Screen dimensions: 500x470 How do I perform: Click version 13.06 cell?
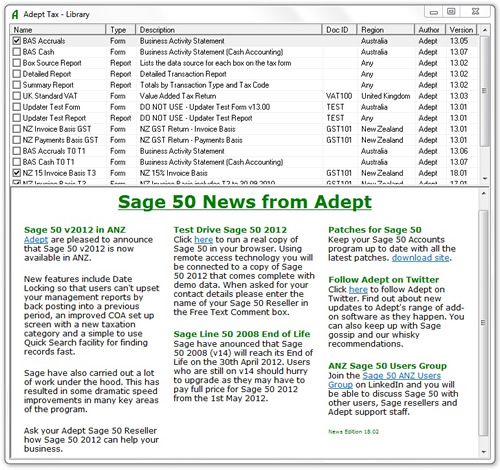click(x=459, y=151)
